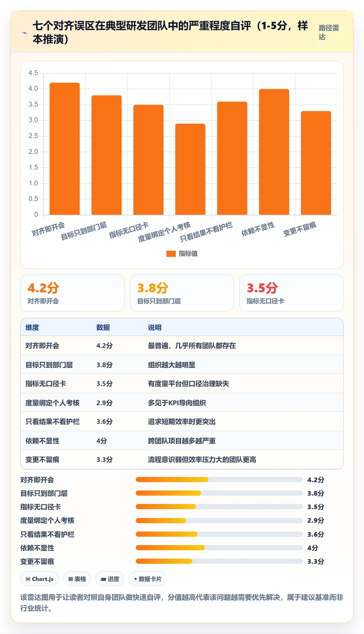The height and width of the screenshot is (634, 364).
Task: Click the 变更不留痕 progress bar
Action: (x=219, y=561)
